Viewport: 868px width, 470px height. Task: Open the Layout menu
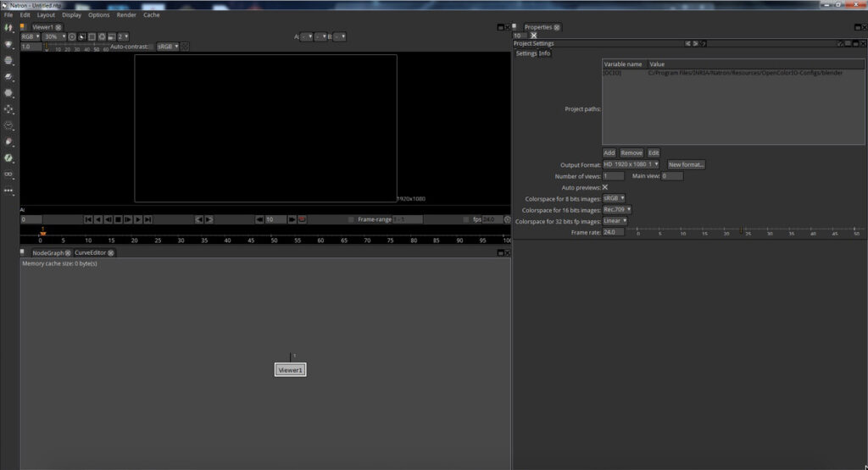coord(46,15)
